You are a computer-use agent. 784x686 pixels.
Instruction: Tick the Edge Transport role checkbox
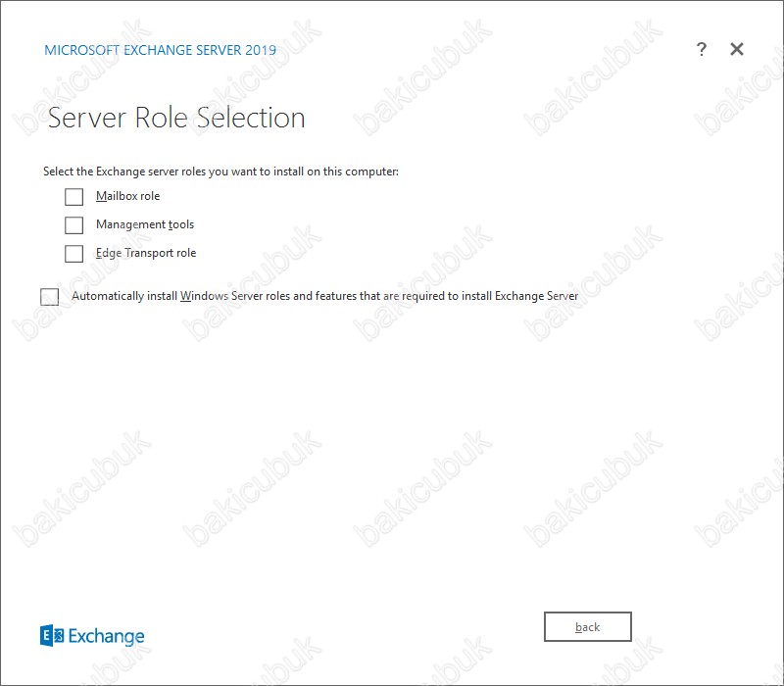point(74,254)
